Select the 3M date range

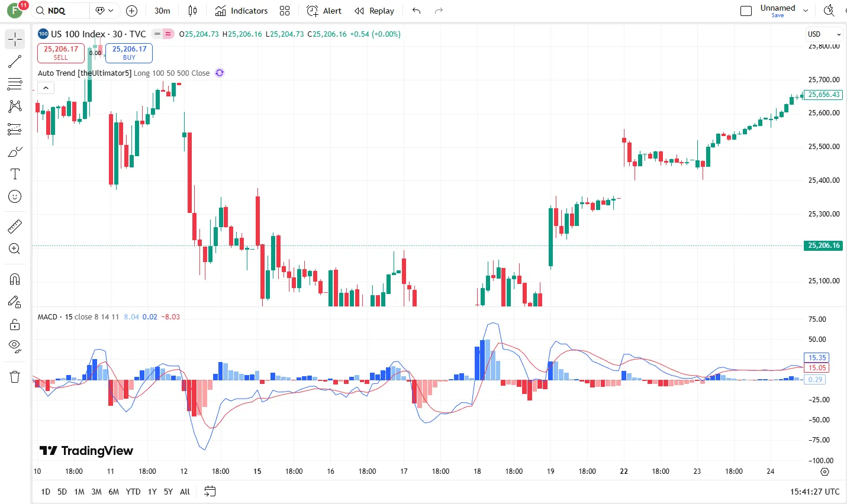point(96,492)
